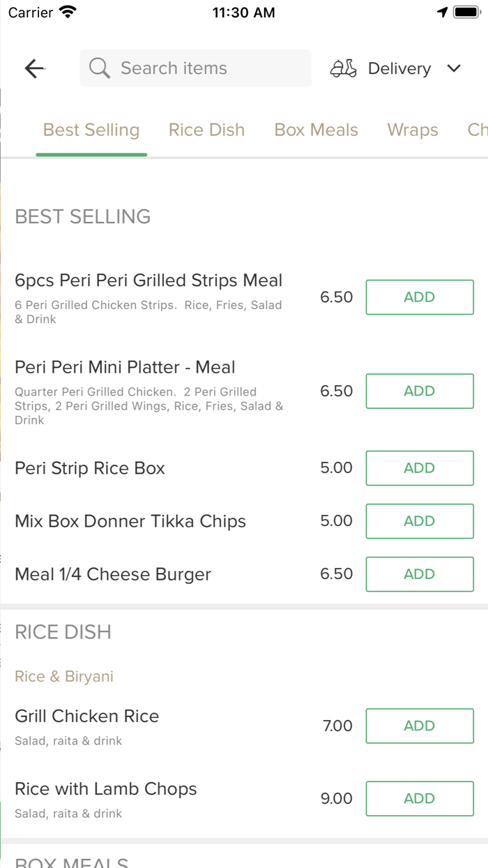Open Peri Strip Rice Box item name
Screen dimensions: 488x868
click(90, 468)
